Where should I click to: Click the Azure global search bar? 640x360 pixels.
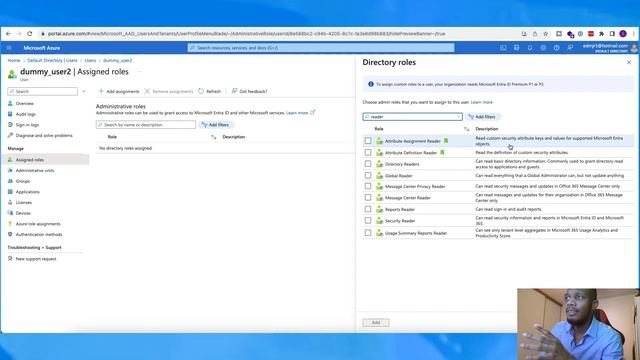coord(321,48)
